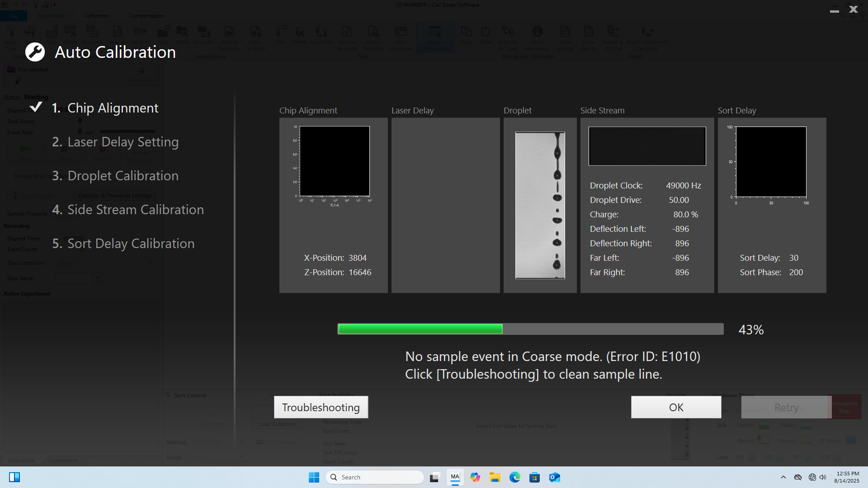Toggle mute via the taskbar speaker icon
This screenshot has height=488, width=868.
pyautogui.click(x=822, y=477)
